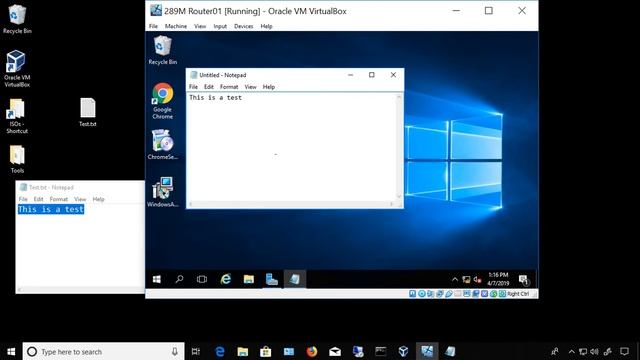The width and height of the screenshot is (640, 360).
Task: Click VirtualBox Manager cube on host taskbar
Action: click(404, 351)
